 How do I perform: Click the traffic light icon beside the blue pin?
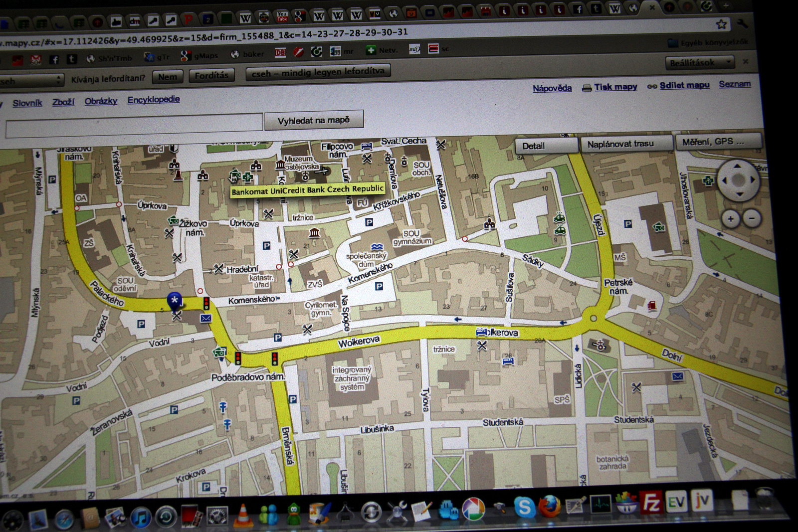tap(206, 303)
